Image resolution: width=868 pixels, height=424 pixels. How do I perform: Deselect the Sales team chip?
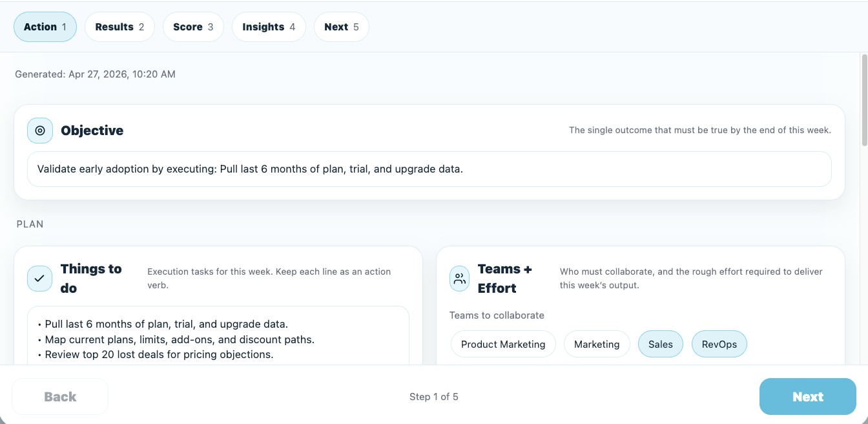pyautogui.click(x=660, y=344)
